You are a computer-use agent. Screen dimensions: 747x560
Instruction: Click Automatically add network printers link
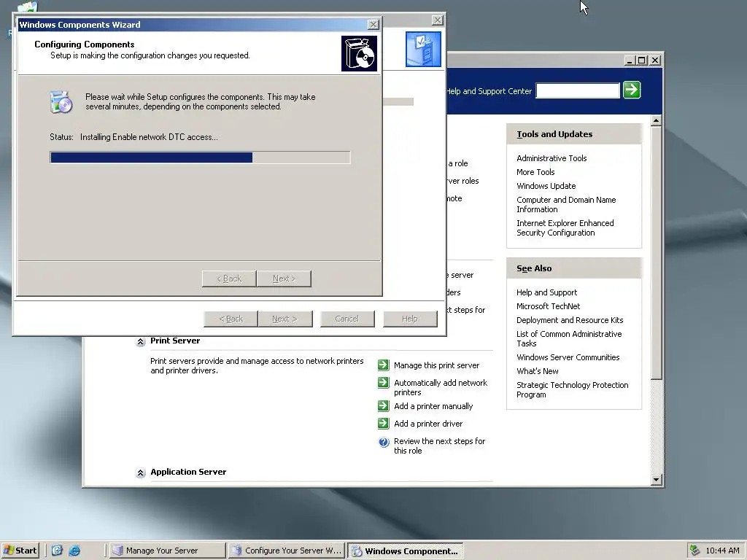click(440, 388)
